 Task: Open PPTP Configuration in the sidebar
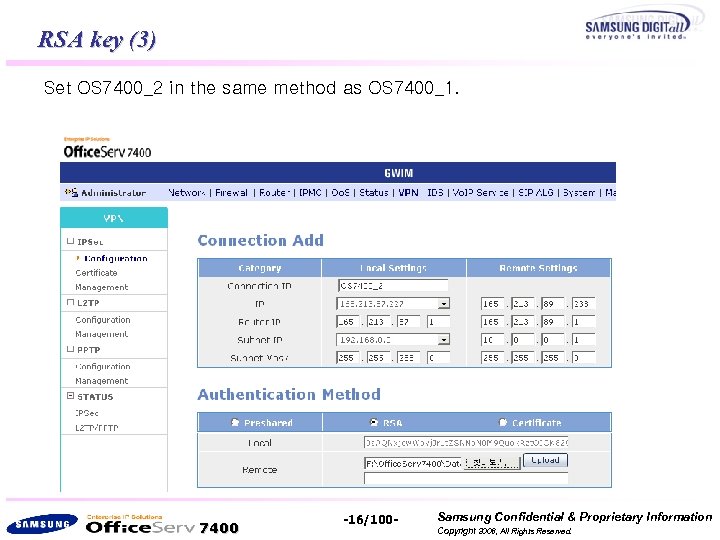[103, 366]
